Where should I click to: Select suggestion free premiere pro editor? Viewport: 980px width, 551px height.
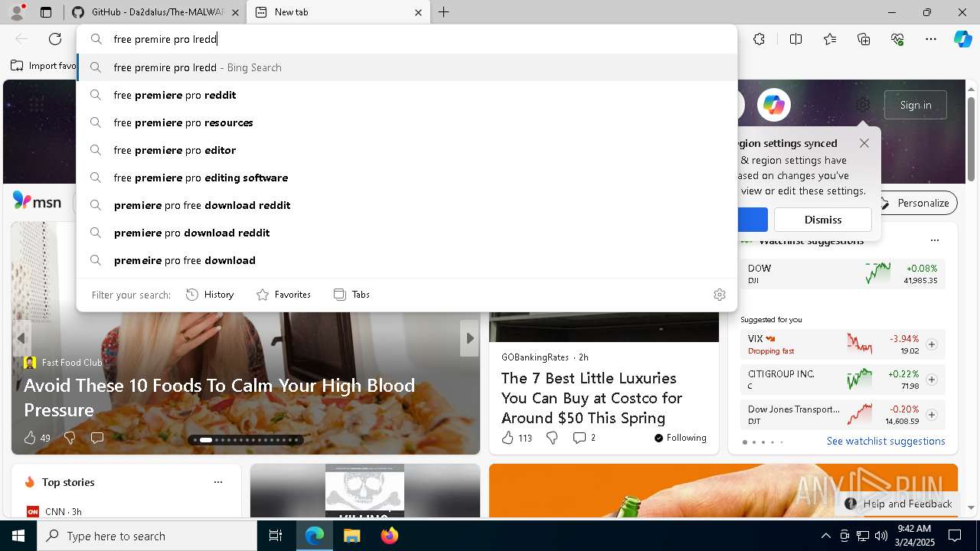tap(407, 150)
